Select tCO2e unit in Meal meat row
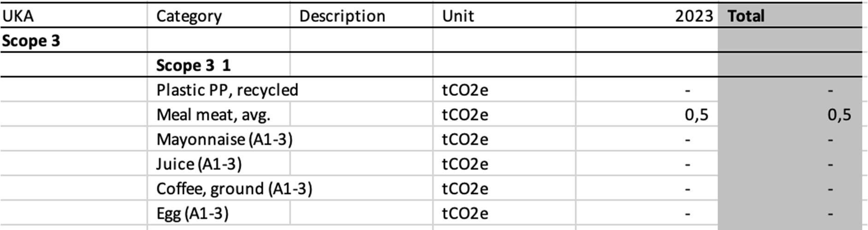The image size is (868, 230). [465, 115]
